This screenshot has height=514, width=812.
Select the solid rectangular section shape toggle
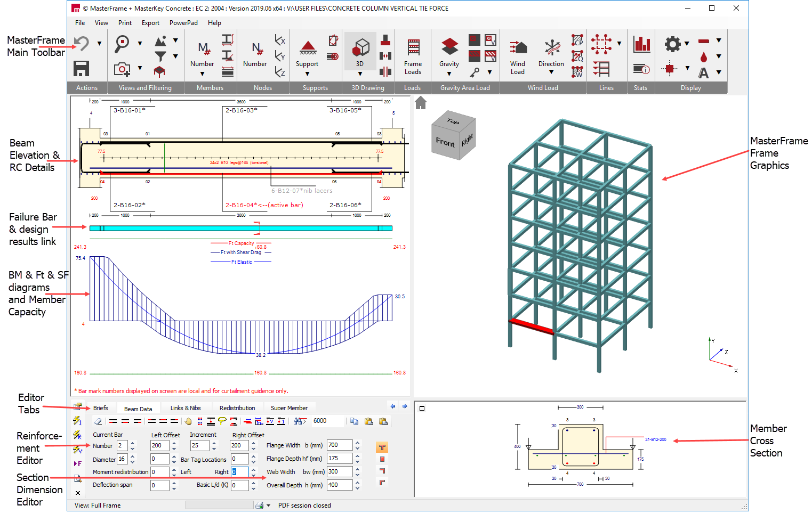click(x=382, y=459)
